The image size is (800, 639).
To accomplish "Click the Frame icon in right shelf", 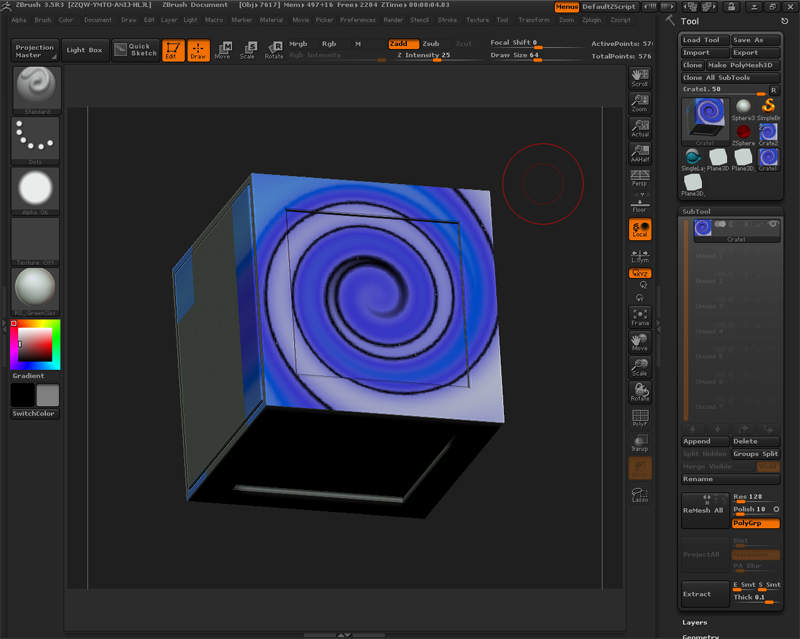I will point(640,317).
